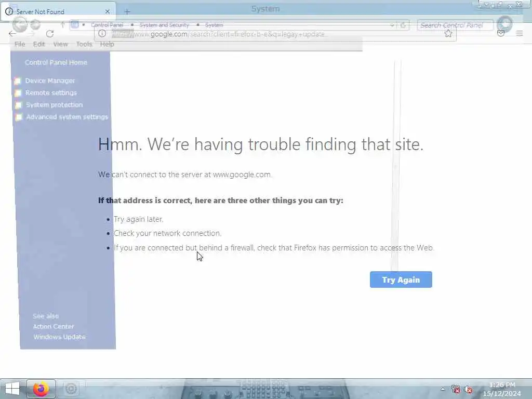Click the Firefox back arrow button
Viewport: 532px width, 399px height.
[12, 34]
